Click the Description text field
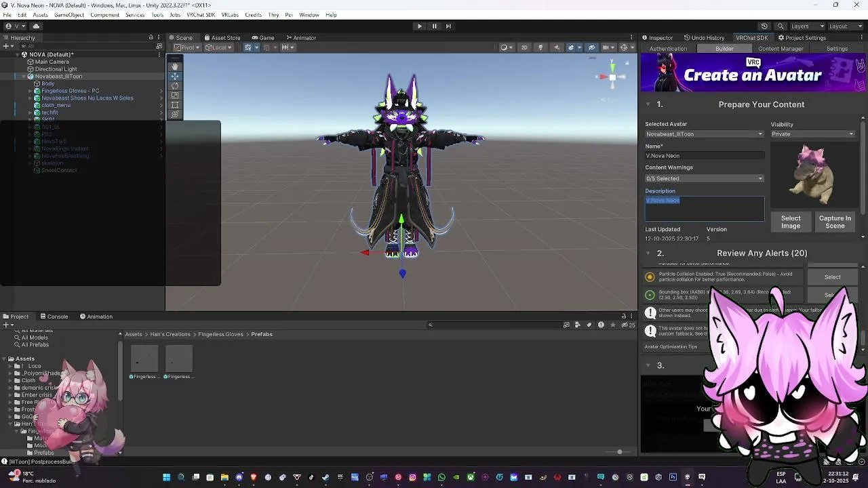 (x=705, y=209)
